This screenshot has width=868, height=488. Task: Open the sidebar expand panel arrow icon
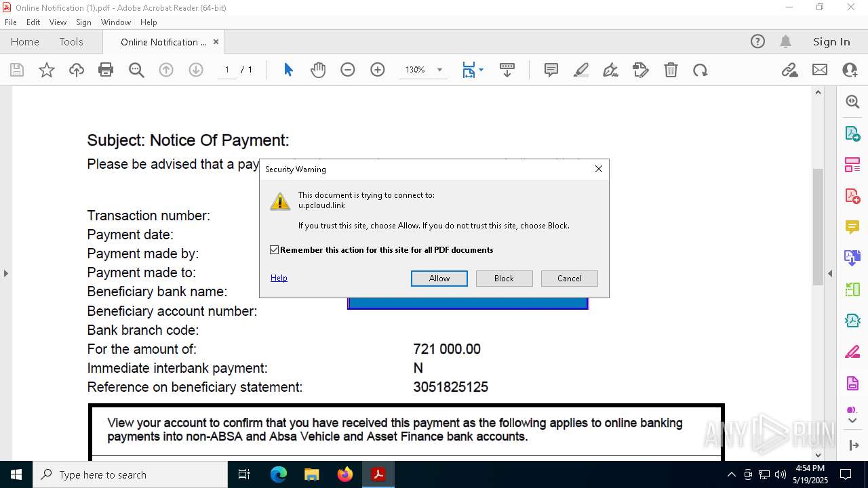pos(852,445)
